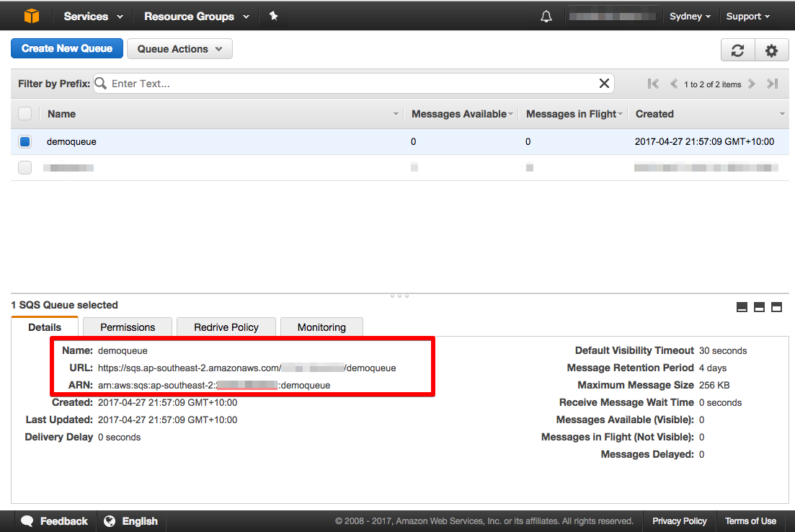795x532 pixels.
Task: Click the Last Updated timestamp value
Action: (167, 420)
